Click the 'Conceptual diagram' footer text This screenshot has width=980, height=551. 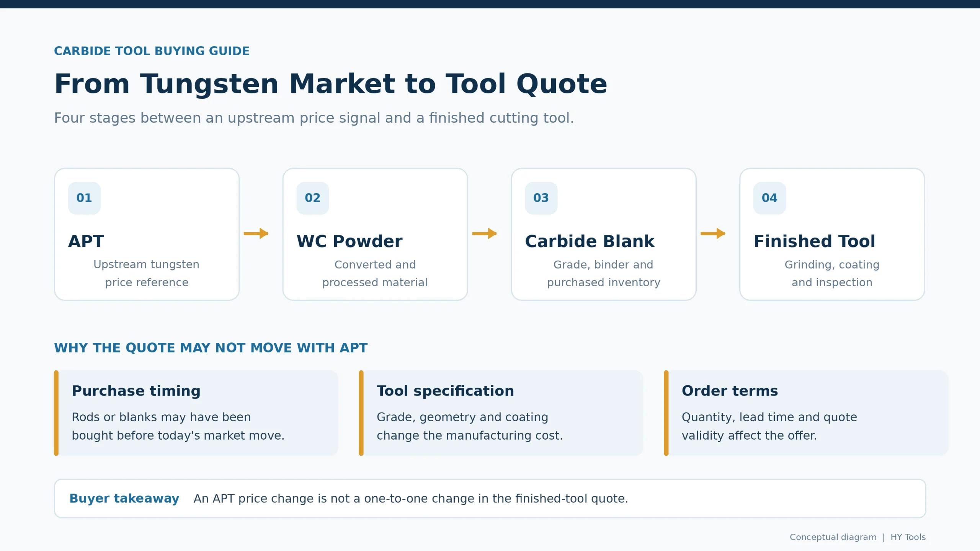[x=833, y=537]
